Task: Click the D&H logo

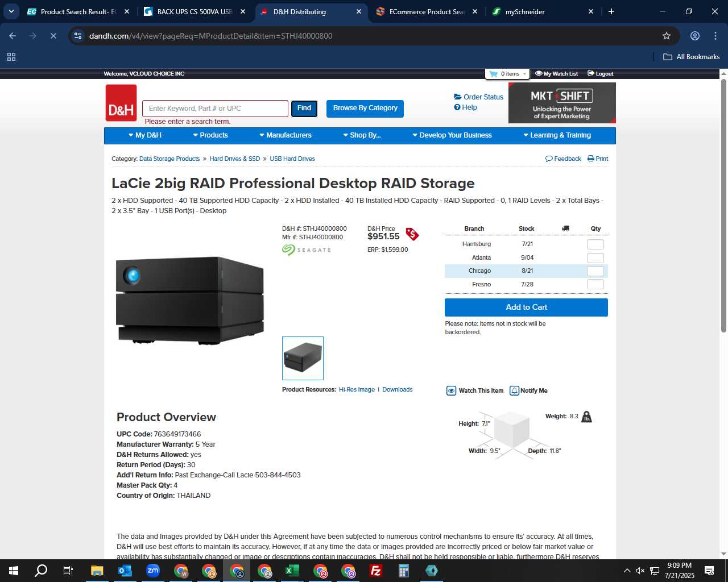Action: click(121, 103)
